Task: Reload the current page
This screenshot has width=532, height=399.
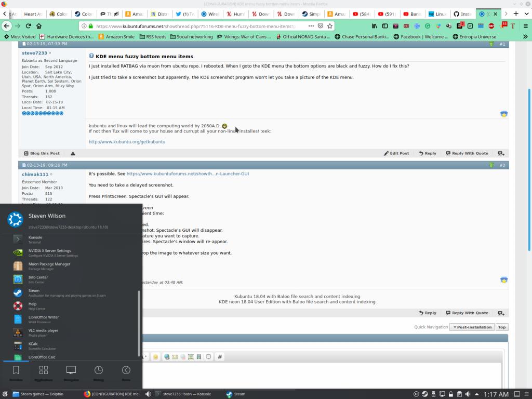Action: point(28,25)
